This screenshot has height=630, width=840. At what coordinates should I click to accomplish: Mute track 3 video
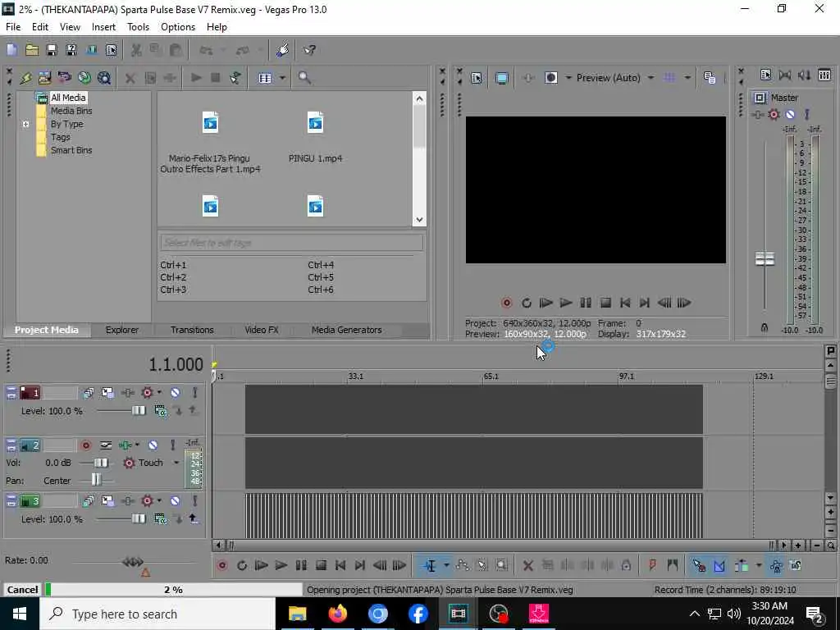[x=176, y=501]
